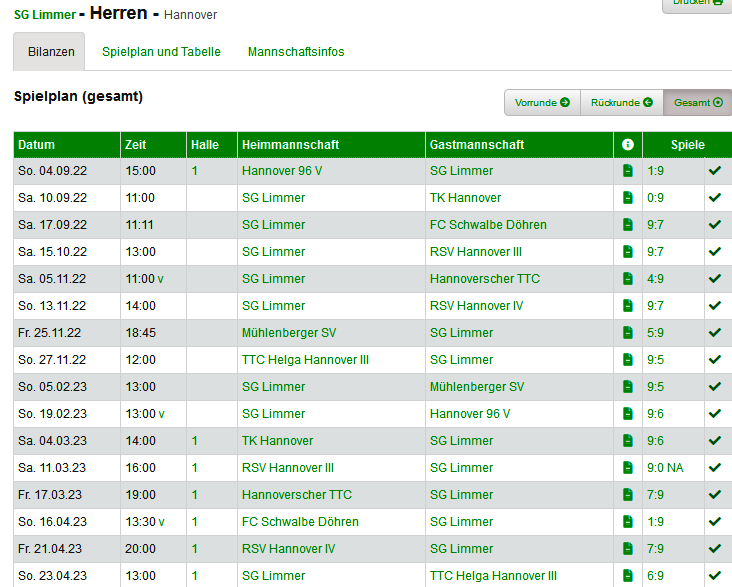This screenshot has width=732, height=587.
Task: Select the Vorrunde filter button
Action: 542,103
